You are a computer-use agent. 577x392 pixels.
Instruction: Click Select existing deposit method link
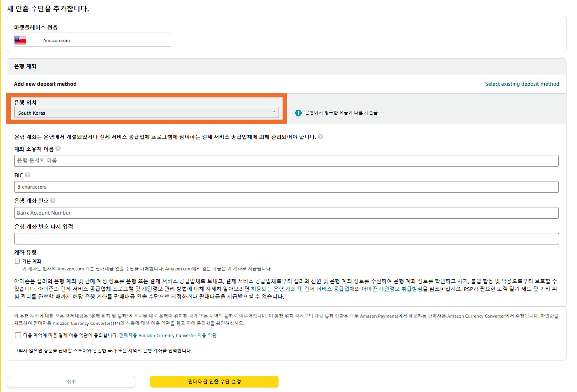click(522, 84)
